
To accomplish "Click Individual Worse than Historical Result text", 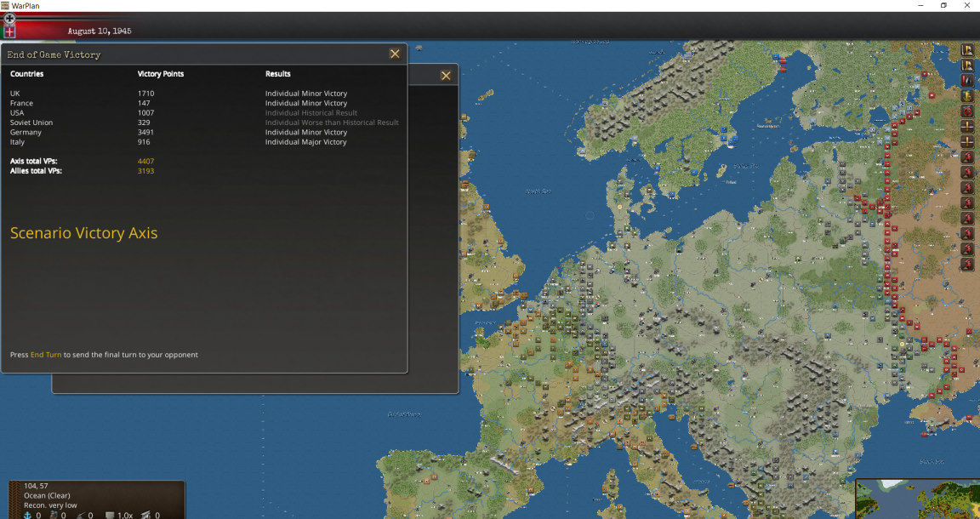I will (x=332, y=123).
